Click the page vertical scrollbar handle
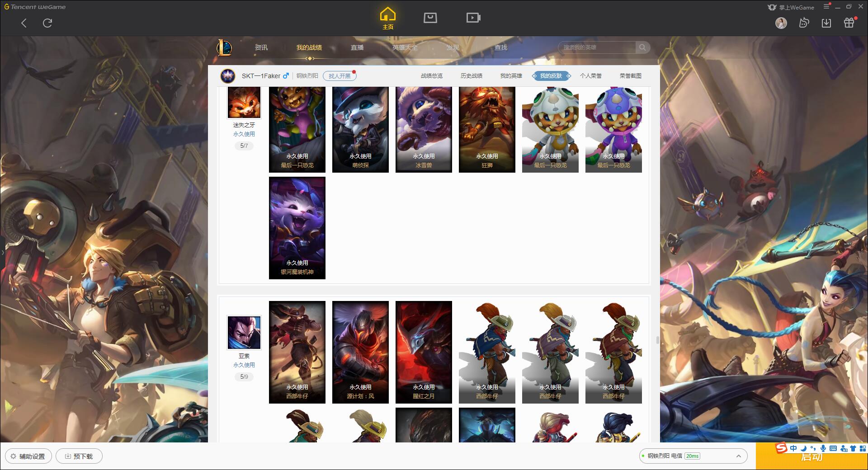 (657, 340)
